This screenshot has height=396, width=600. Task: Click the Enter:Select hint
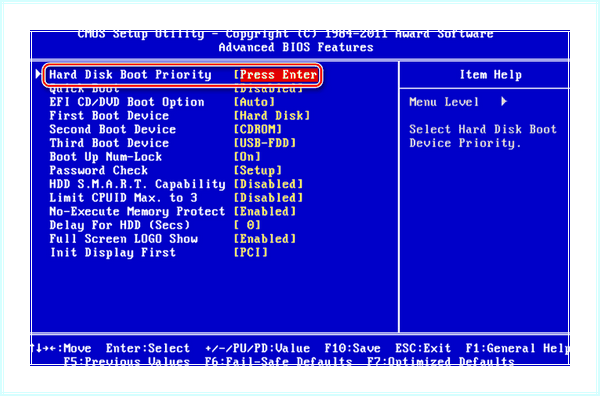tap(148, 349)
